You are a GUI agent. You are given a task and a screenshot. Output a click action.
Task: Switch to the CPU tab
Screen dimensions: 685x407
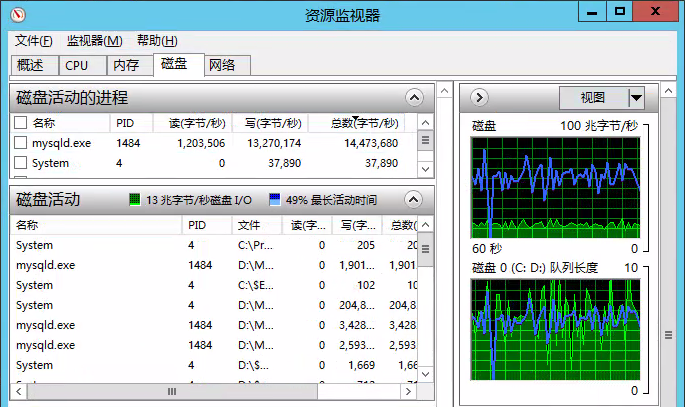click(x=77, y=65)
